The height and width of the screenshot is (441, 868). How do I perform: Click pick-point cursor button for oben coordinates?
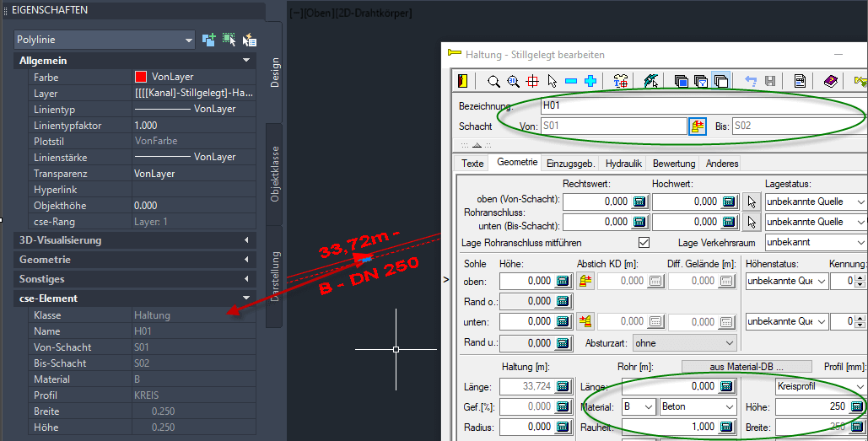pos(752,202)
